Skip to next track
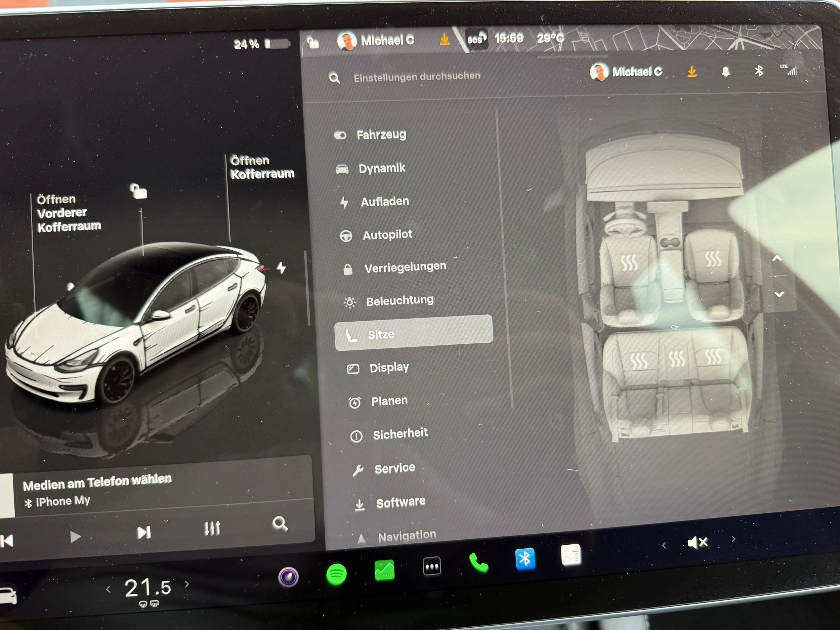Image resolution: width=840 pixels, height=630 pixels. [x=143, y=533]
